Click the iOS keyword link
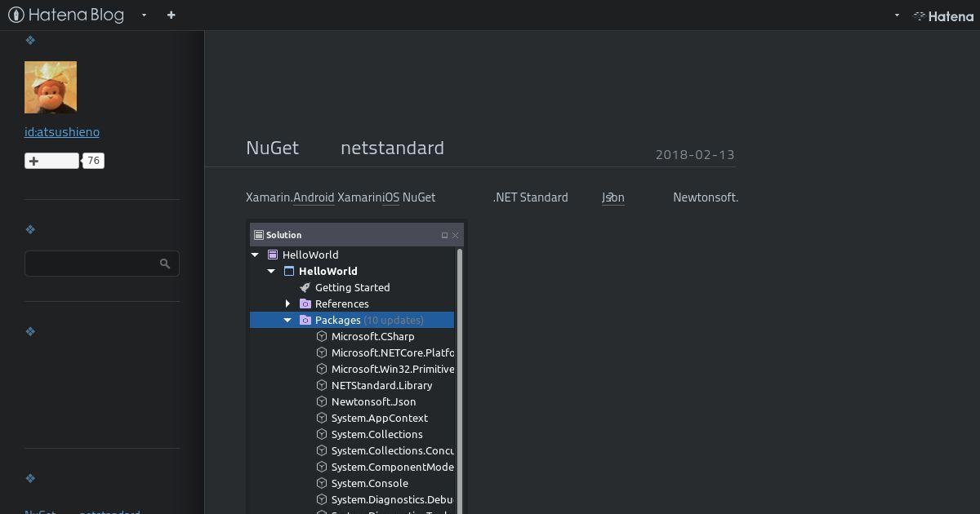 (391, 197)
